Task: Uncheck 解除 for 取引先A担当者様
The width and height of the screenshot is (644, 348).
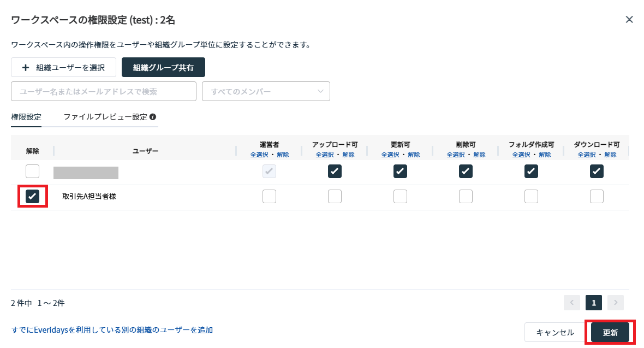Action: click(32, 197)
